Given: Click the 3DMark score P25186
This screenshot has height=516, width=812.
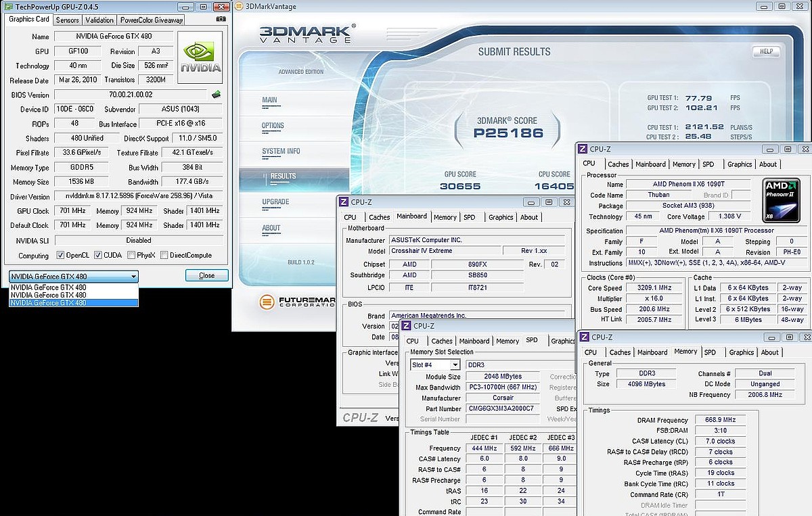Looking at the screenshot, I should 508,133.
